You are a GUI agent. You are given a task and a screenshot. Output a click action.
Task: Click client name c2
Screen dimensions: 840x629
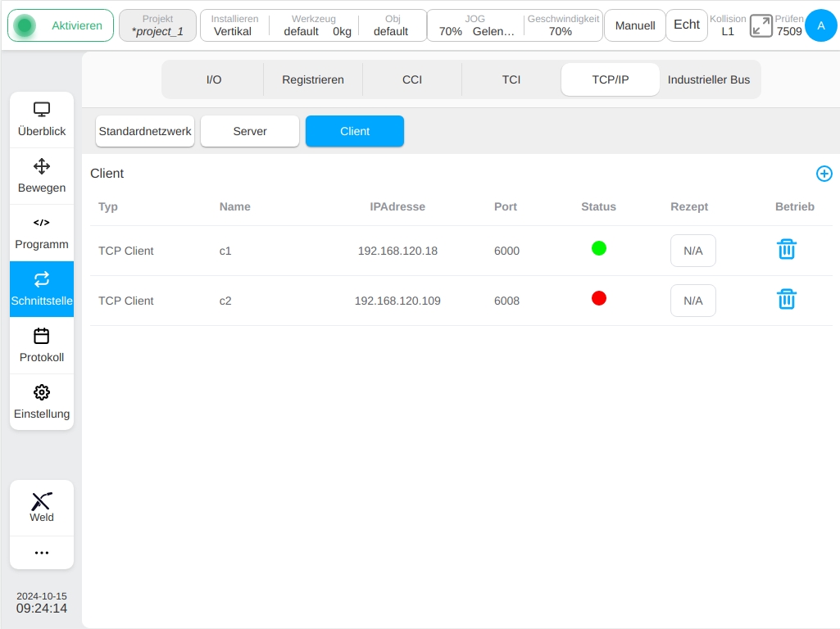pos(225,301)
